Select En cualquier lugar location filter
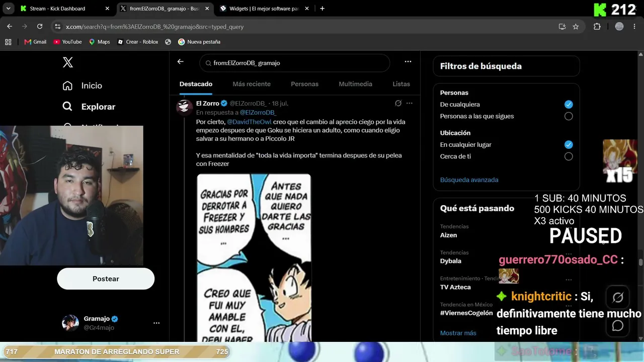 (x=569, y=145)
